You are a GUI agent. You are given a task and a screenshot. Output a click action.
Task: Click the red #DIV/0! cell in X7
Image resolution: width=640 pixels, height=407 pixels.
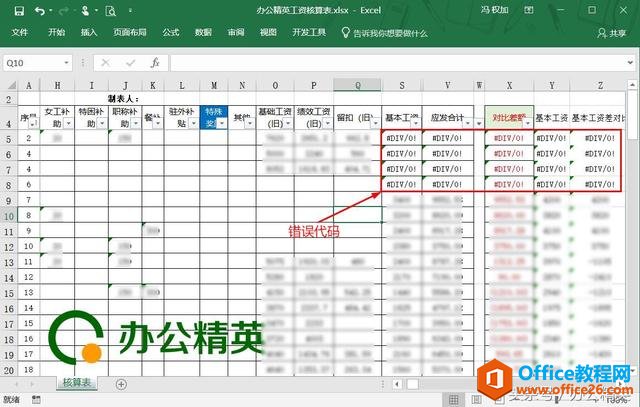pyautogui.click(x=509, y=169)
